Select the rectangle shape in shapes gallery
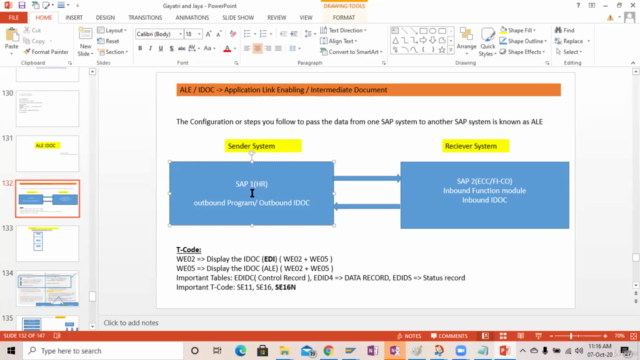 423,31
